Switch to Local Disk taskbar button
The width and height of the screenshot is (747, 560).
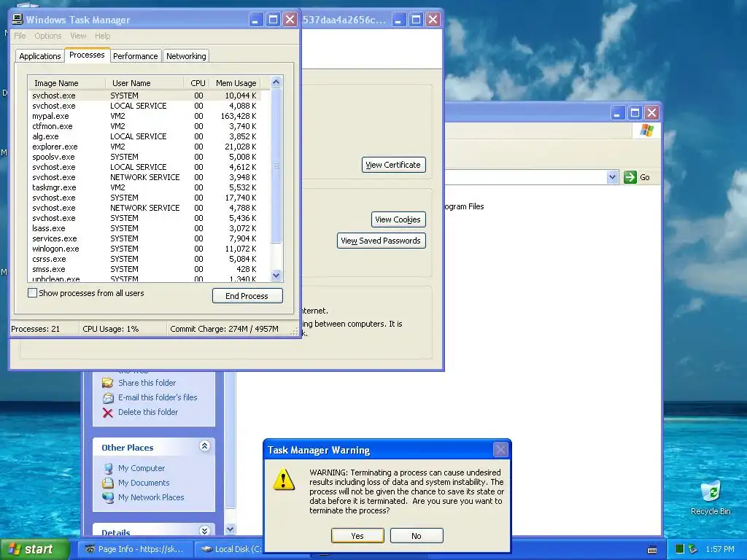click(230, 550)
